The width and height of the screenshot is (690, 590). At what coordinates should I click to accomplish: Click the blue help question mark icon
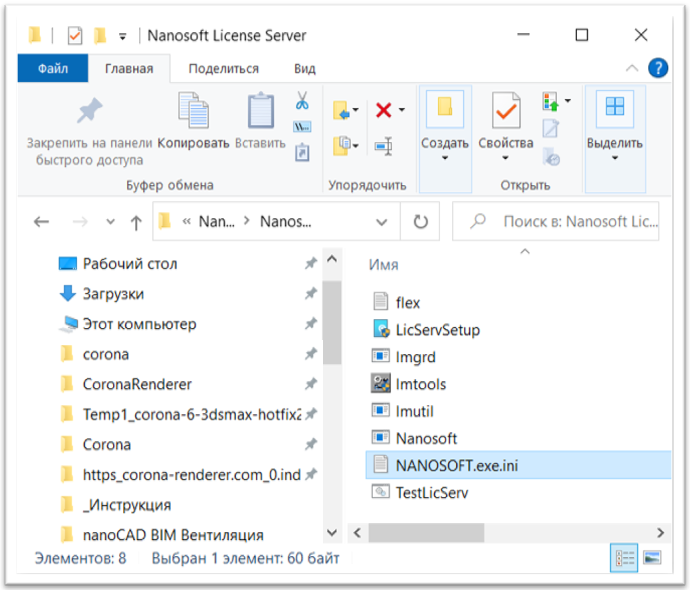(x=658, y=68)
